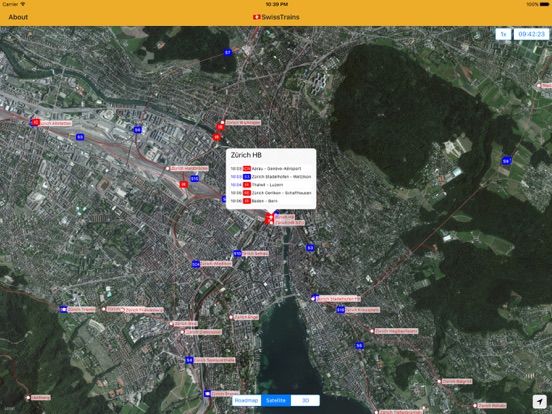This screenshot has width=552, height=414.
Task: Select the Zürich Binz station label
Action: 186,323
